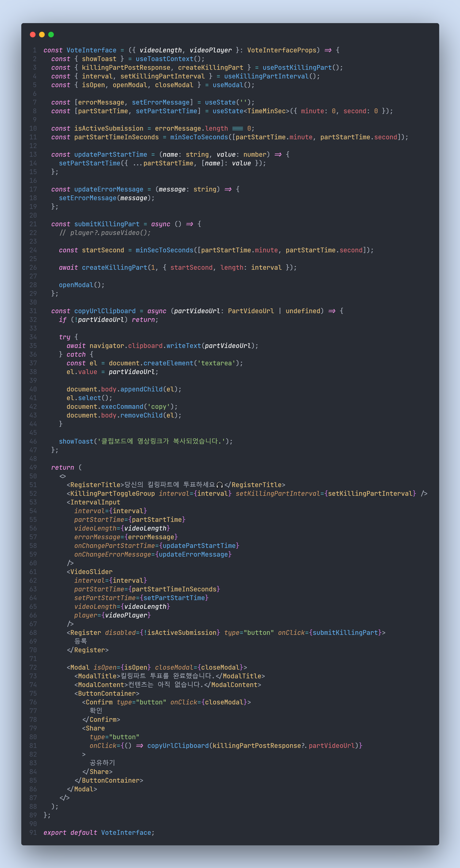Screen dimensions: 460x868
Task: Click the 'textarea' string literal
Action: (216, 363)
